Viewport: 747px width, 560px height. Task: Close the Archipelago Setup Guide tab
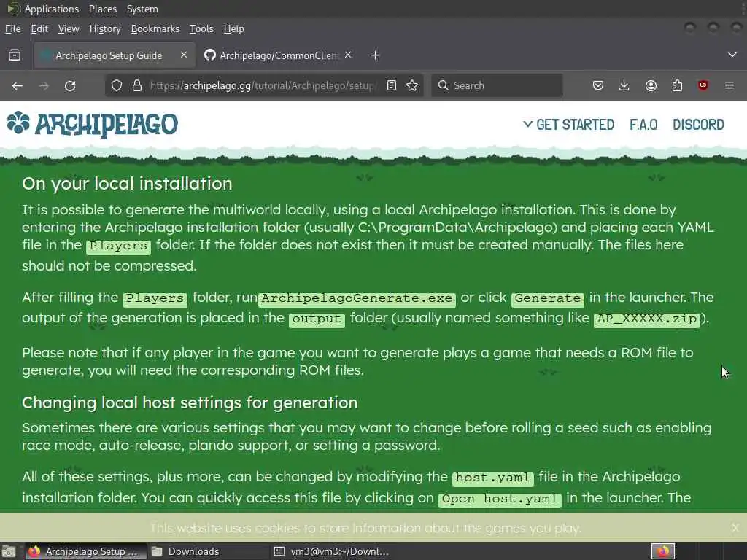pyautogui.click(x=184, y=55)
